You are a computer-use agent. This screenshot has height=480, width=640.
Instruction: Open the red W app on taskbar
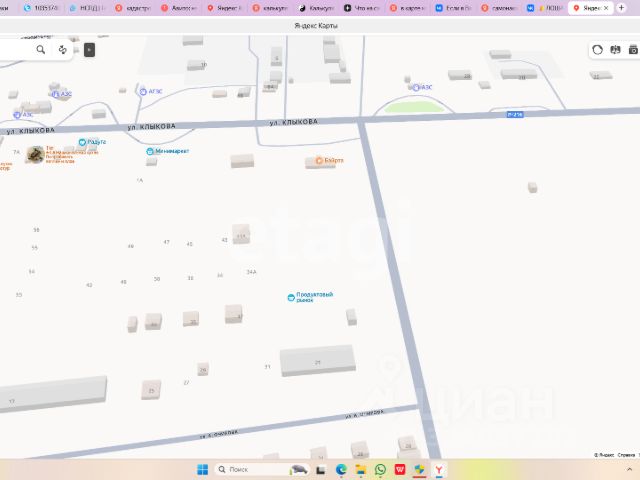pyautogui.click(x=400, y=470)
